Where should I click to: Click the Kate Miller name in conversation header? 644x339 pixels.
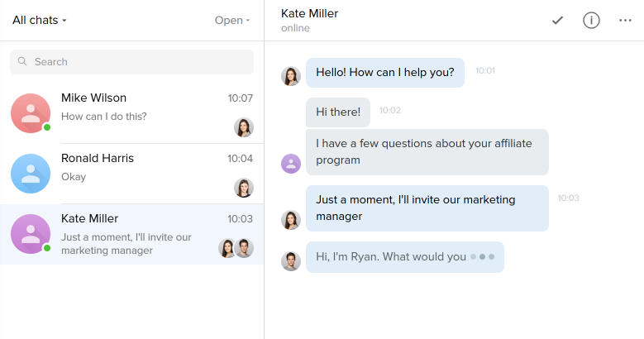click(309, 13)
